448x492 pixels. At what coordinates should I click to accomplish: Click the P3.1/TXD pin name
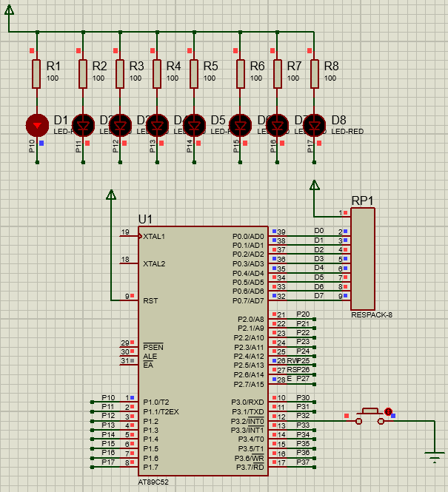tap(248, 411)
